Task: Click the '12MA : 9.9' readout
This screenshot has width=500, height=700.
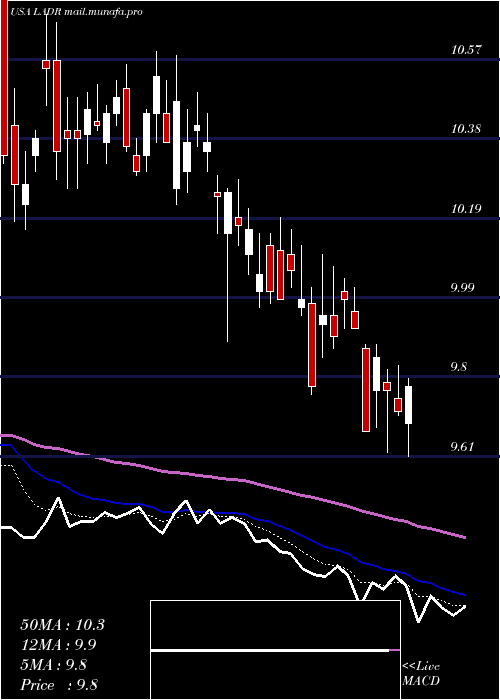Action: [58, 645]
